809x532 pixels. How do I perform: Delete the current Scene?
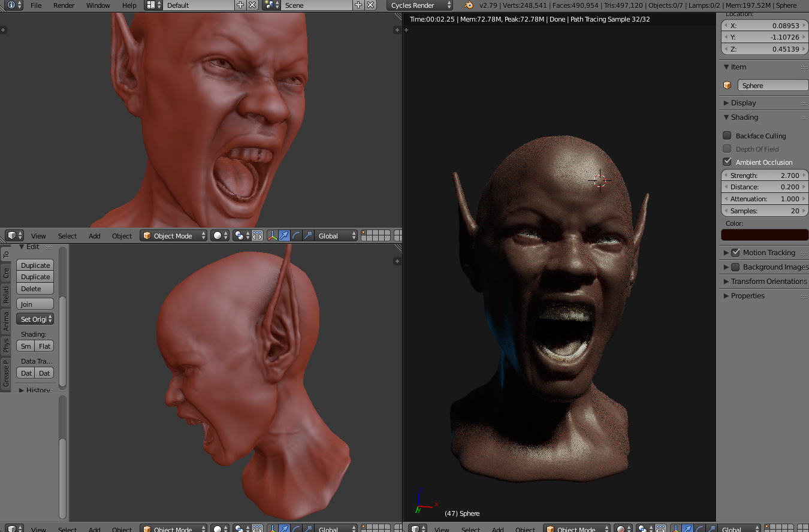(x=370, y=5)
